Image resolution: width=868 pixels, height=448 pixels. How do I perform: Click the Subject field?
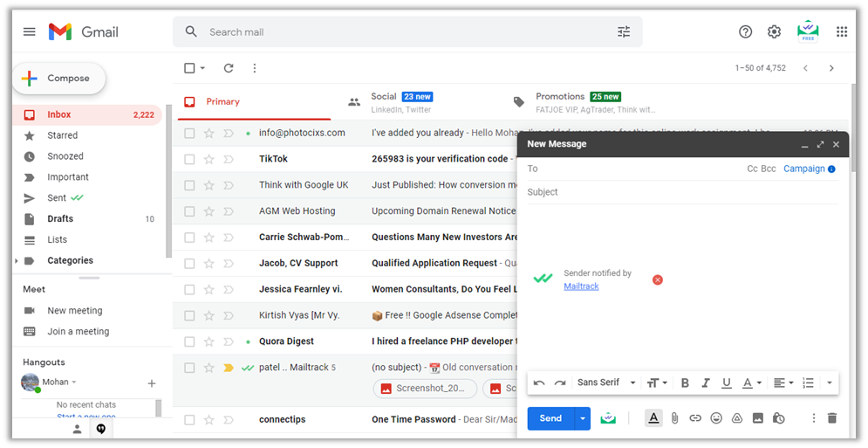tap(682, 192)
